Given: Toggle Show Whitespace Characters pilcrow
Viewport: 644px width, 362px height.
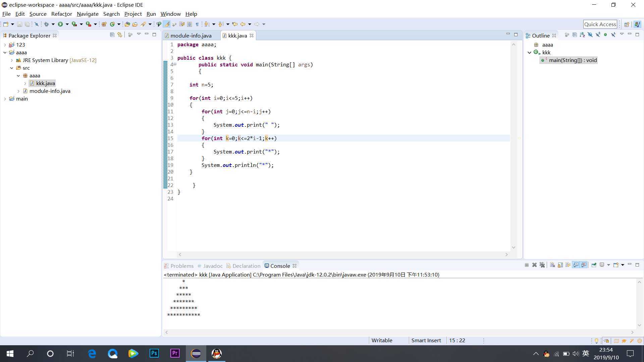Looking at the screenshot, I should [197, 24].
